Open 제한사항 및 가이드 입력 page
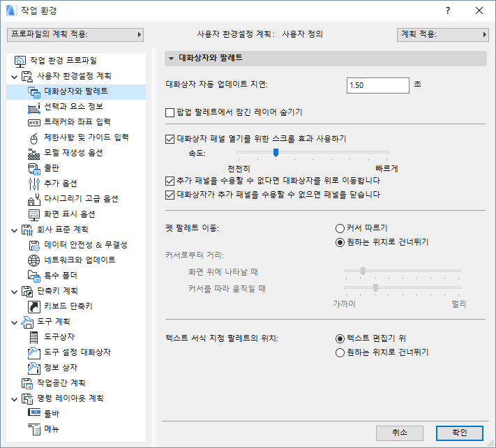 (87, 137)
